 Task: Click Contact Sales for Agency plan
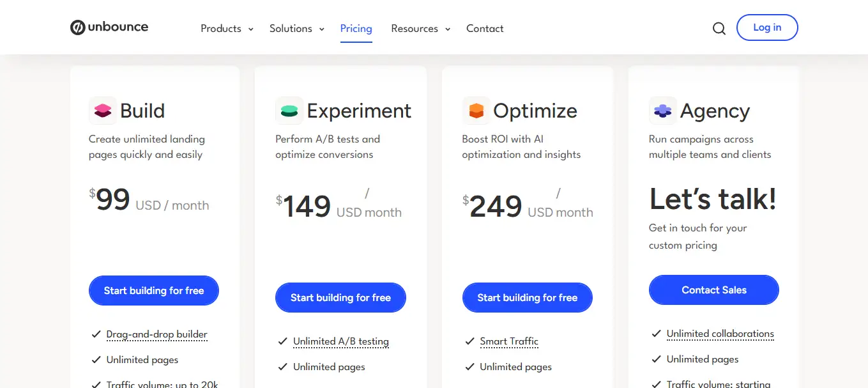(713, 290)
